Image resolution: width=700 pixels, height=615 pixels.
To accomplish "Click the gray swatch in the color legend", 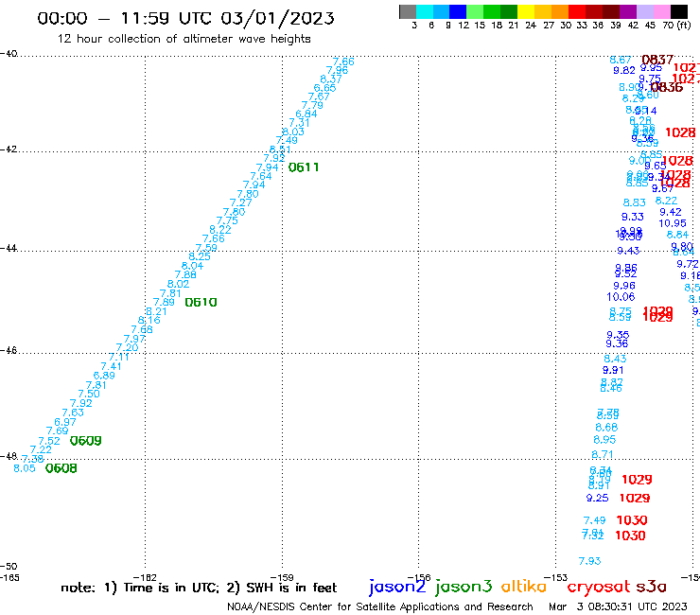I will 408,11.
